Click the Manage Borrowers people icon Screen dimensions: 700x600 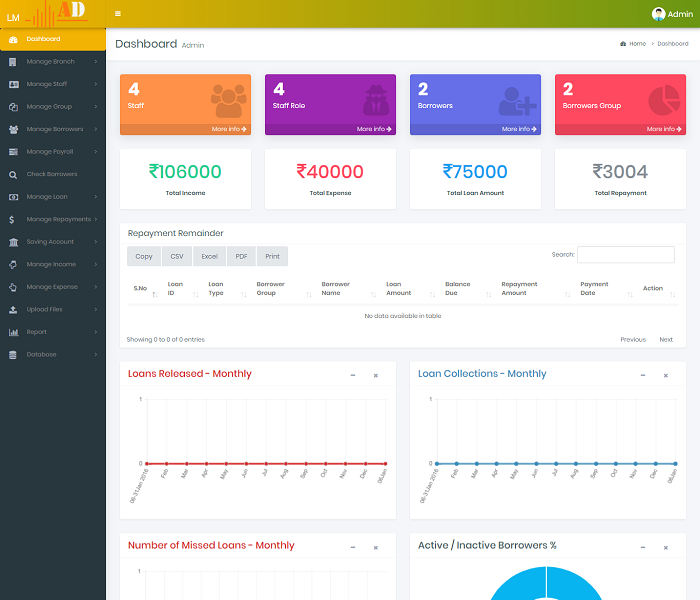[13, 129]
